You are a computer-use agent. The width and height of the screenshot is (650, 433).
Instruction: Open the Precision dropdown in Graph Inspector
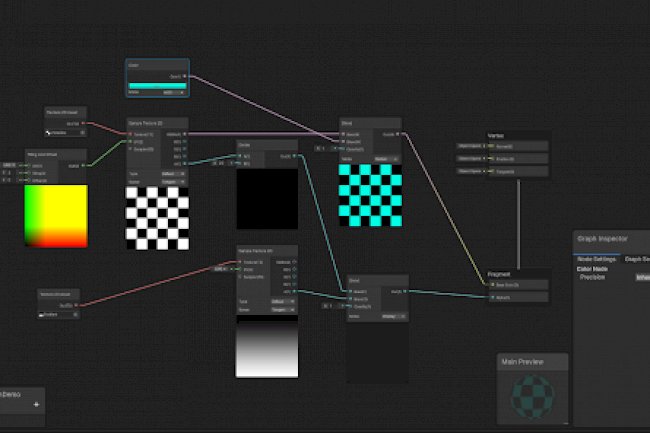(x=642, y=278)
